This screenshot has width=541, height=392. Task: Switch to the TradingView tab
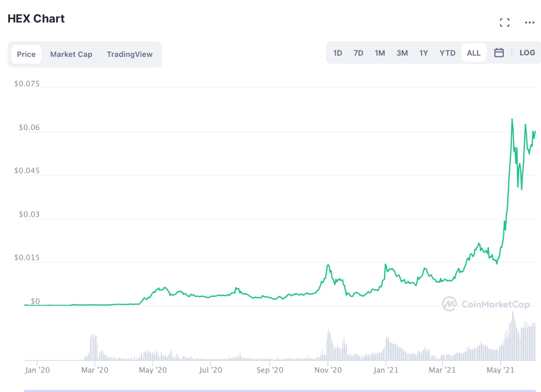coord(130,54)
